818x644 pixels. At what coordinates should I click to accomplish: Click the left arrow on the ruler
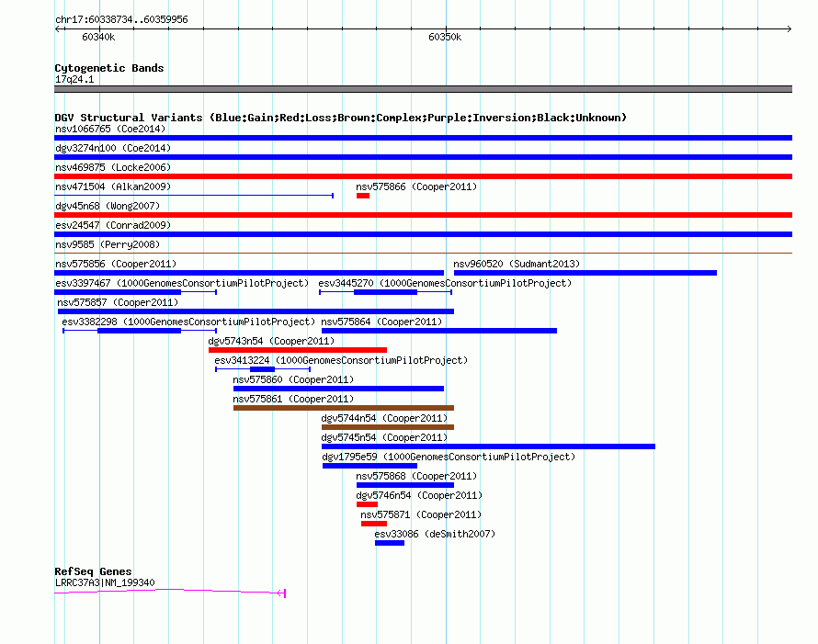[x=58, y=28]
